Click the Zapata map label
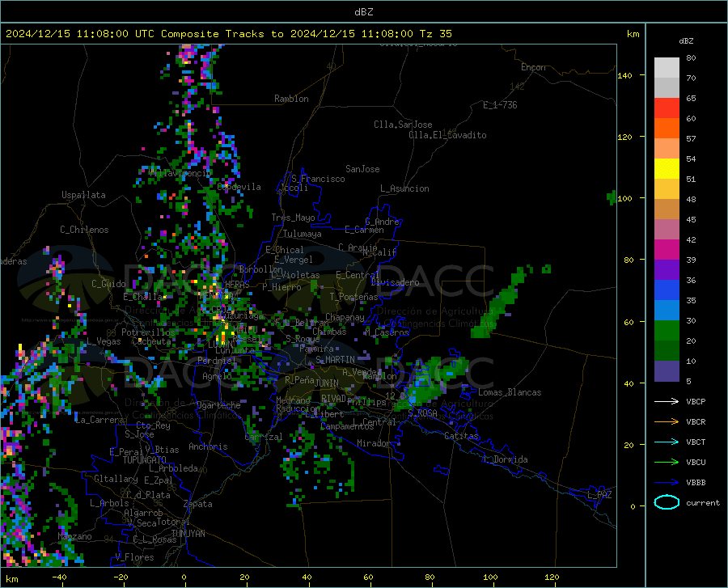The height and width of the screenshot is (588, 728). coord(198,504)
